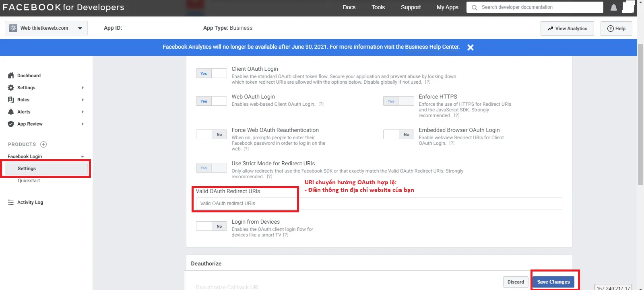Click the App Review shield icon
Viewport: 644px width, 290px height.
[x=11, y=124]
